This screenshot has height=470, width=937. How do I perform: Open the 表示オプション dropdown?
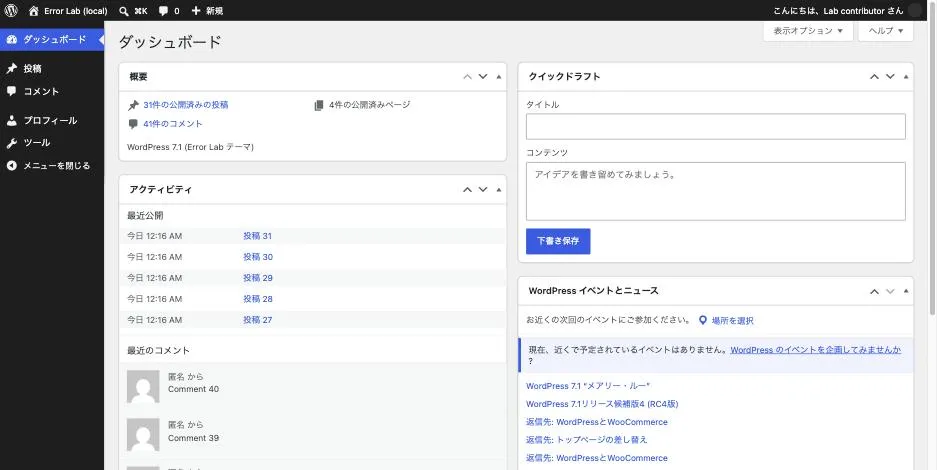[808, 30]
